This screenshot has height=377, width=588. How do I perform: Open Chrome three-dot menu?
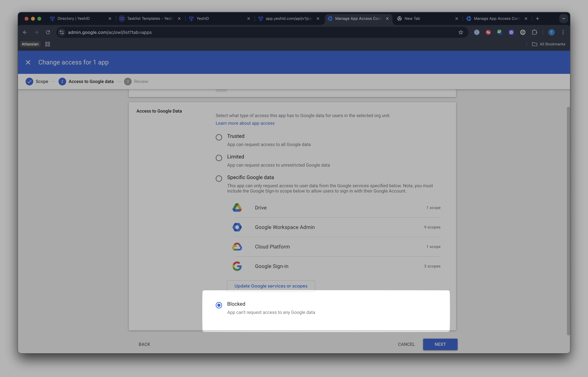click(x=563, y=32)
